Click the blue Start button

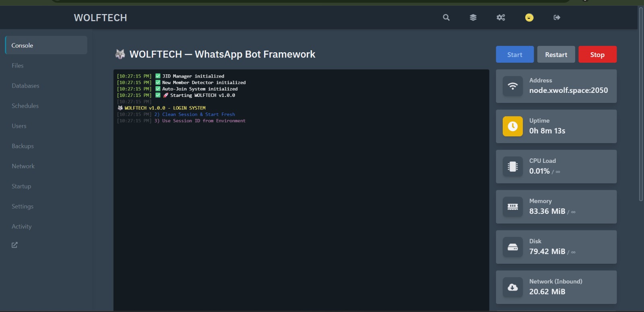point(515,54)
